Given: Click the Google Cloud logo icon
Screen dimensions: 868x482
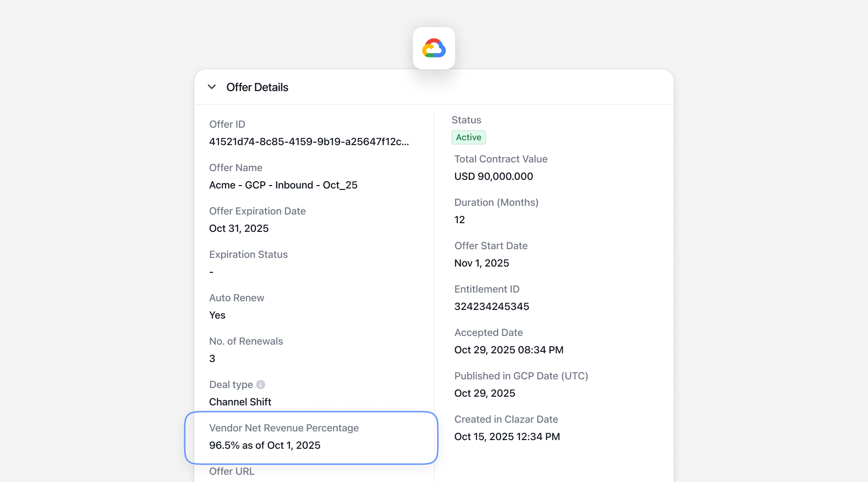Looking at the screenshot, I should point(434,48).
